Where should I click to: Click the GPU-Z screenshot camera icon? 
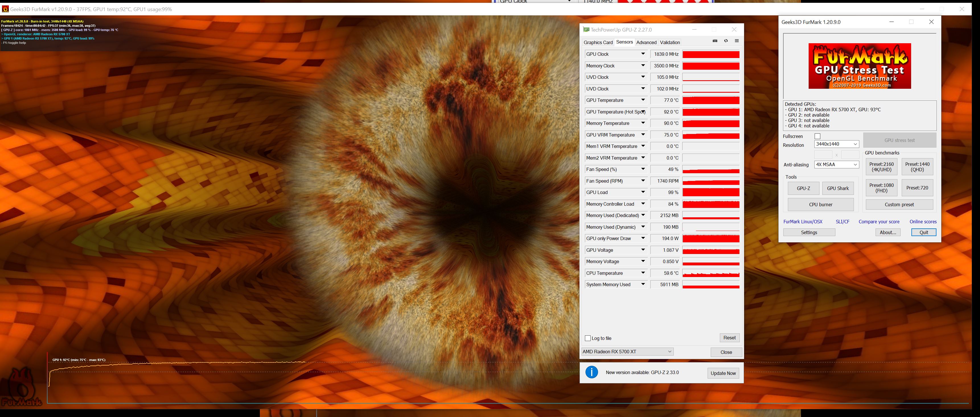pos(715,41)
